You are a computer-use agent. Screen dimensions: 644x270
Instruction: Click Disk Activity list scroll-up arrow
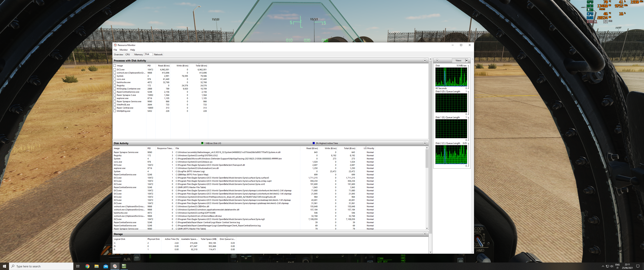coord(427,148)
